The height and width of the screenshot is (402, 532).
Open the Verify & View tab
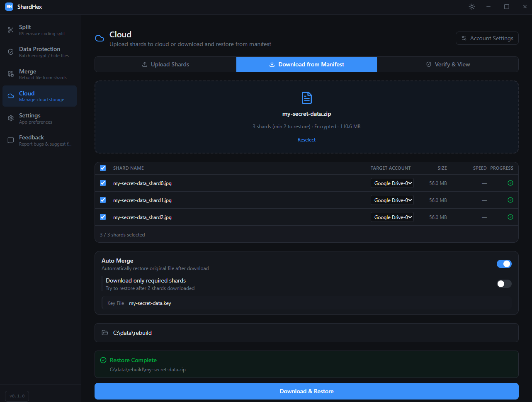point(448,64)
